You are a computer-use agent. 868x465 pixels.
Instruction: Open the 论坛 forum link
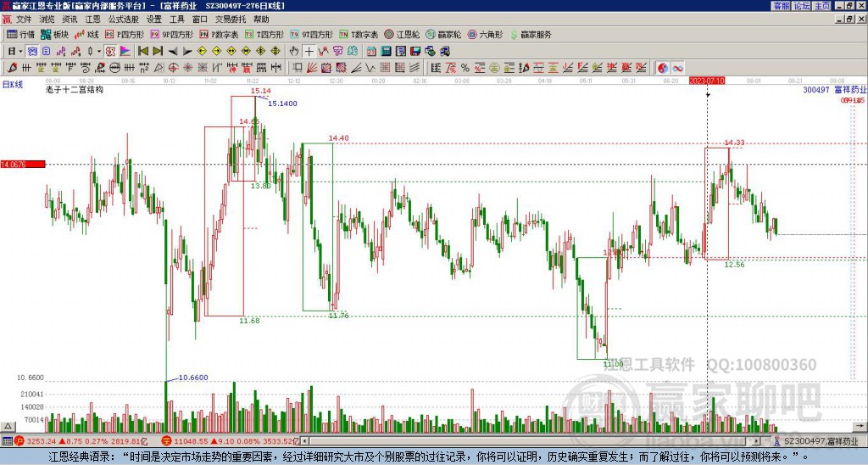[801, 6]
